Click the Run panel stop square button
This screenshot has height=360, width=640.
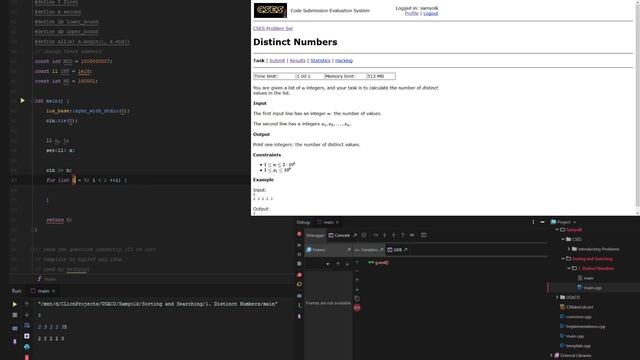coord(15,315)
